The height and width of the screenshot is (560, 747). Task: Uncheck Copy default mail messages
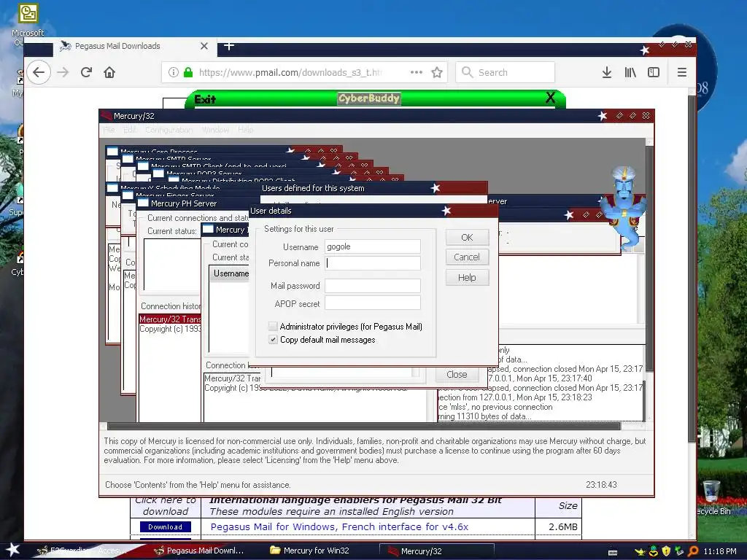[273, 340]
